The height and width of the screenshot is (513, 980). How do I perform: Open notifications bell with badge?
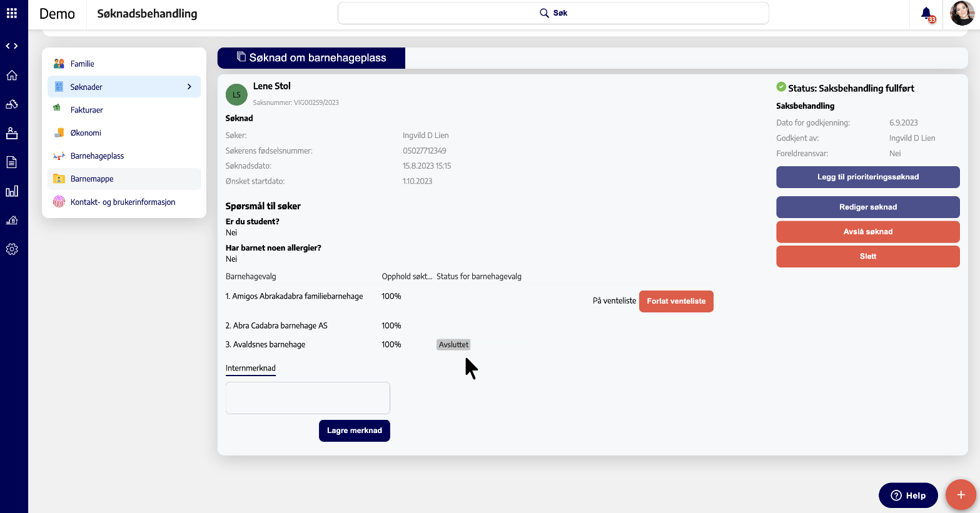(x=927, y=14)
